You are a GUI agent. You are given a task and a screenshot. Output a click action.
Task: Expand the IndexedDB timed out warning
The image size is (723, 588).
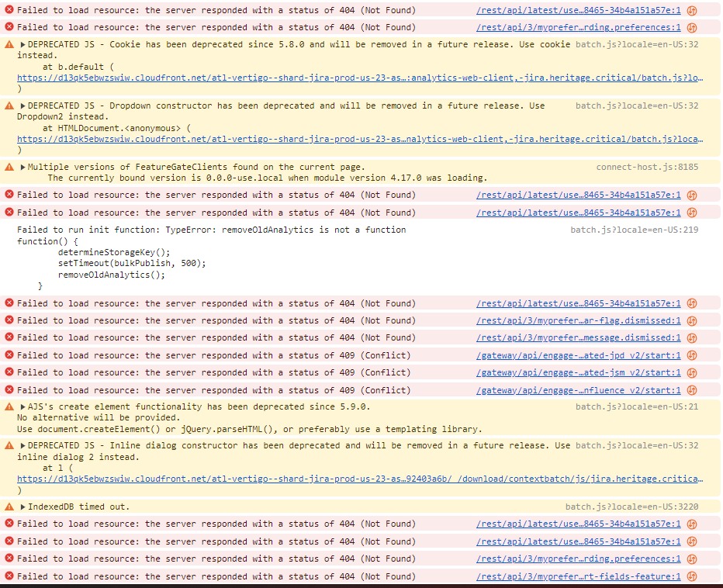(22, 507)
